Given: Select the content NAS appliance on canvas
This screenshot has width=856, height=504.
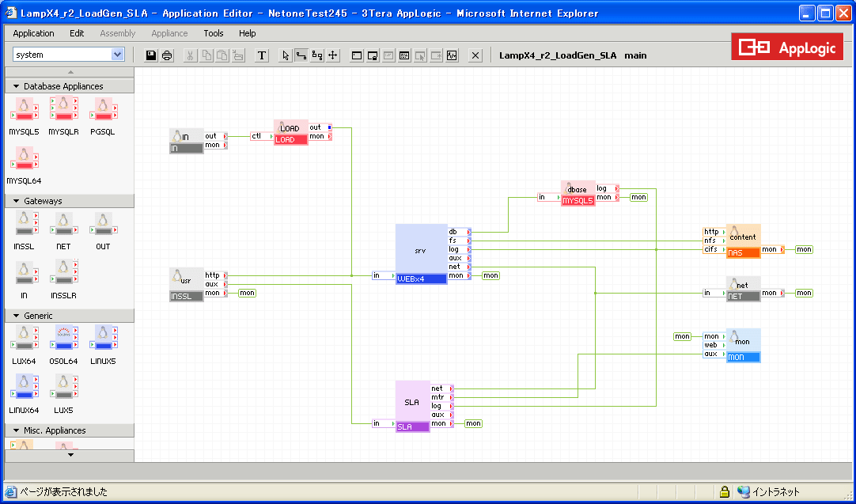Looking at the screenshot, I should tap(743, 241).
